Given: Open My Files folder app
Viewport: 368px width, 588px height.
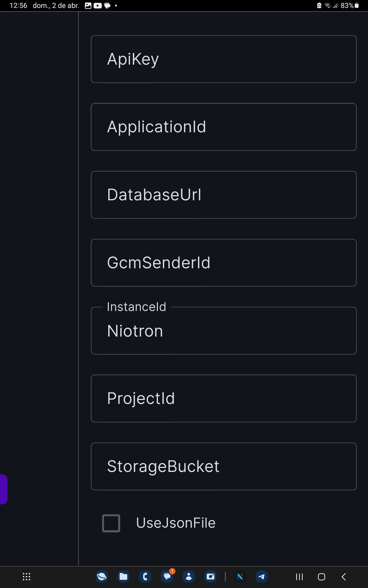Looking at the screenshot, I should 124,577.
